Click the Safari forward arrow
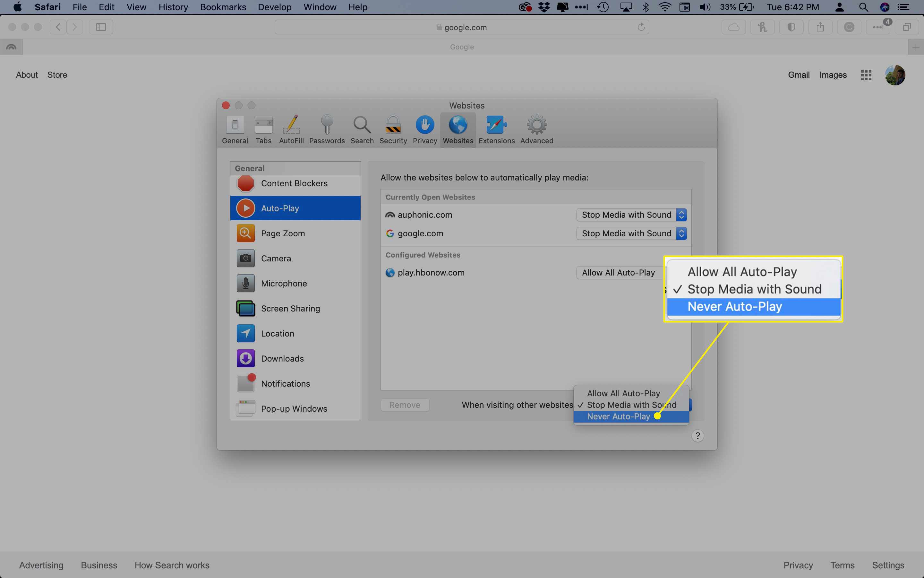This screenshot has width=924, height=578. click(x=75, y=27)
